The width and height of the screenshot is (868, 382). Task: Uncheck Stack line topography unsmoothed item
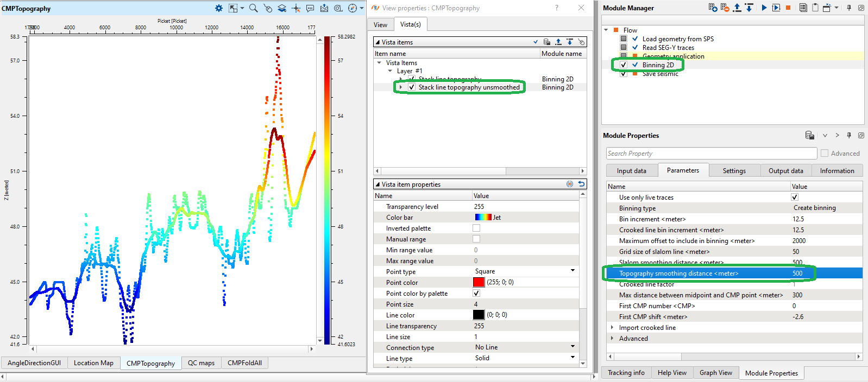pyautogui.click(x=412, y=87)
